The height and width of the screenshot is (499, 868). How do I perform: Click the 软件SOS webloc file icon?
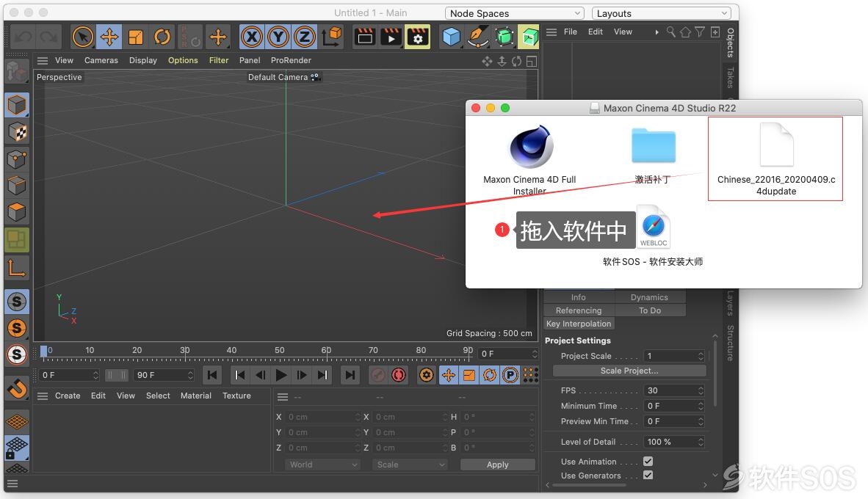click(x=654, y=227)
